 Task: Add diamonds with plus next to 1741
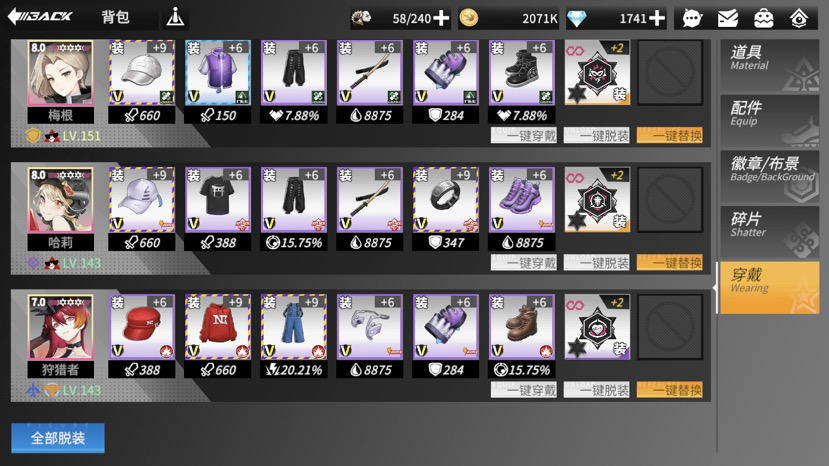[657, 19]
